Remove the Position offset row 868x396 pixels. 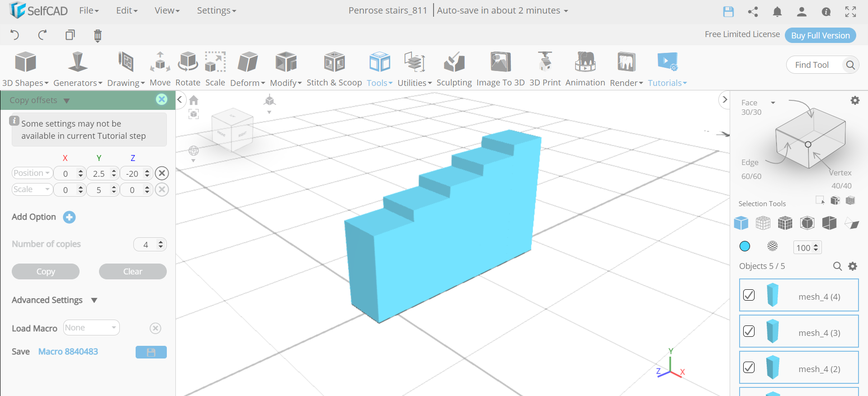pyautogui.click(x=162, y=173)
